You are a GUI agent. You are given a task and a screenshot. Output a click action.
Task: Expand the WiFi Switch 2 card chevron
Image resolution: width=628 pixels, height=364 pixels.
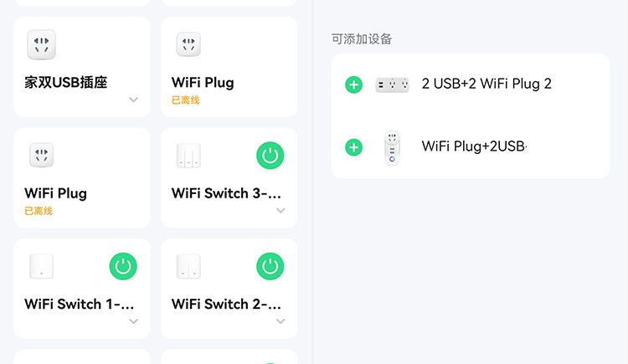tap(281, 321)
